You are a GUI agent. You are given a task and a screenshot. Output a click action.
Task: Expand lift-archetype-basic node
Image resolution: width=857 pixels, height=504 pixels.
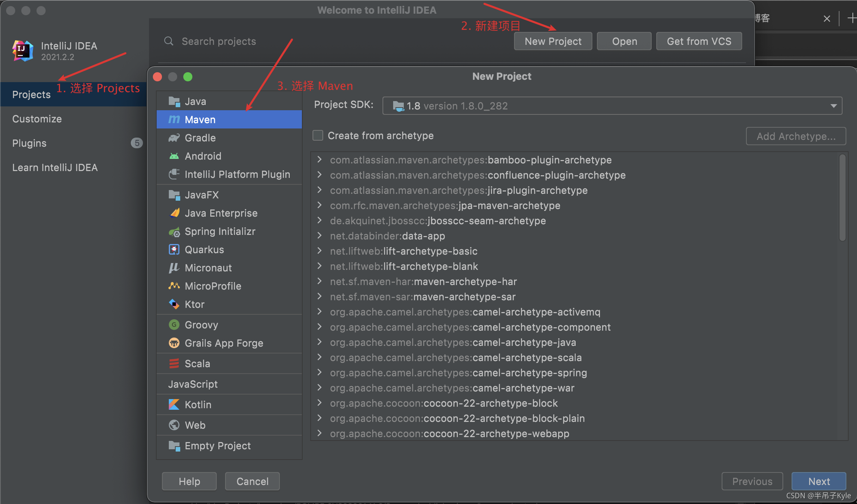(319, 251)
